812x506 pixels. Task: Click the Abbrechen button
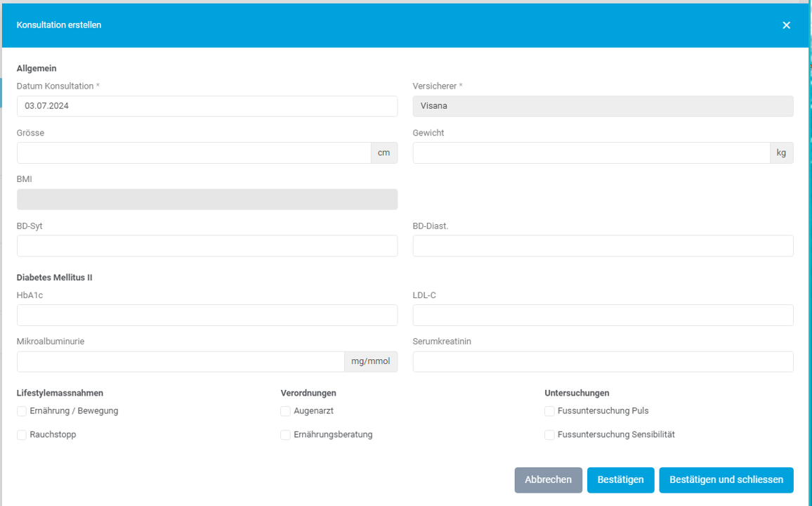[549, 480]
